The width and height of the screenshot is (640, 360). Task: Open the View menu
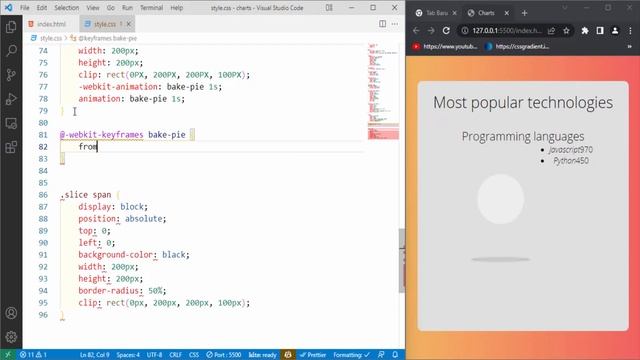[x=93, y=8]
